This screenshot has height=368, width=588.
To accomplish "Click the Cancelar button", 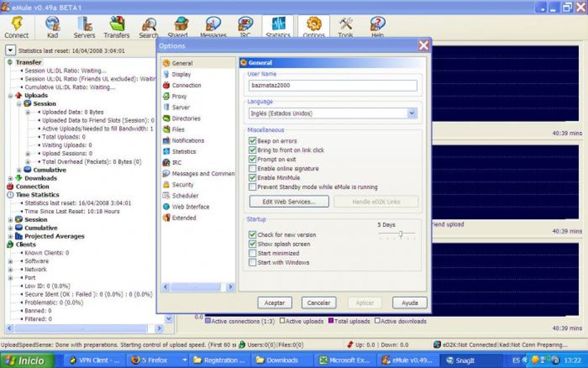I will [x=319, y=303].
